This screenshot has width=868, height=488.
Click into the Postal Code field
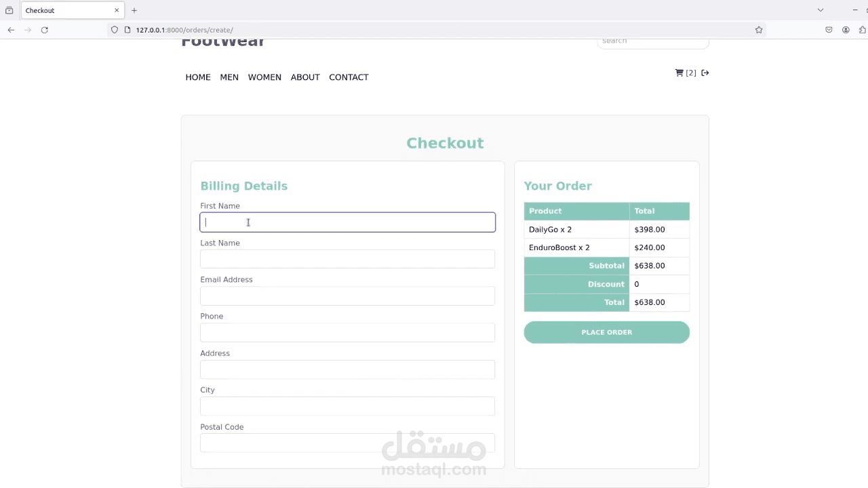point(347,443)
